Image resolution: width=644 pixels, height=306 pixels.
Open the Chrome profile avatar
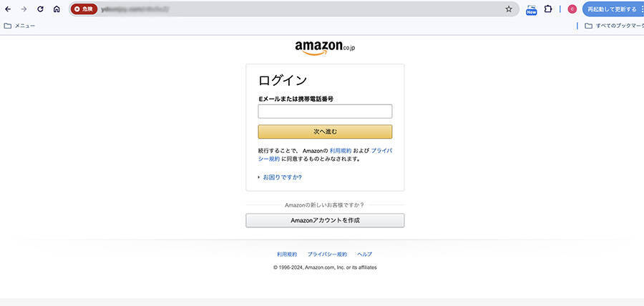pyautogui.click(x=572, y=9)
